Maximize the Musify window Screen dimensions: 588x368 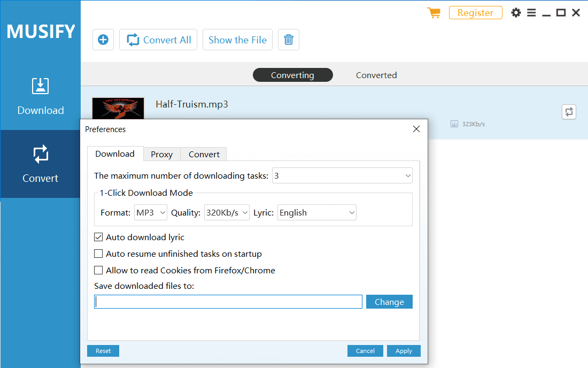tap(561, 13)
